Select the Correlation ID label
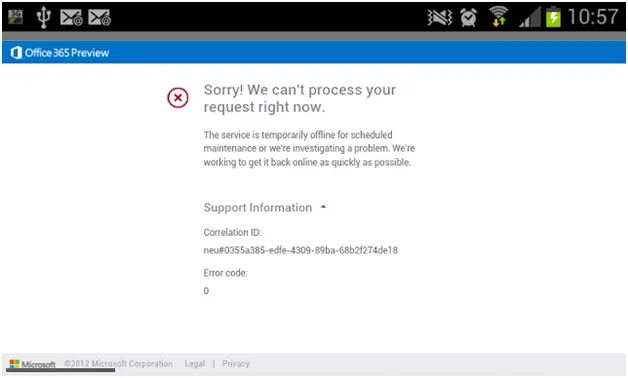The width and height of the screenshot is (628, 378). click(232, 233)
